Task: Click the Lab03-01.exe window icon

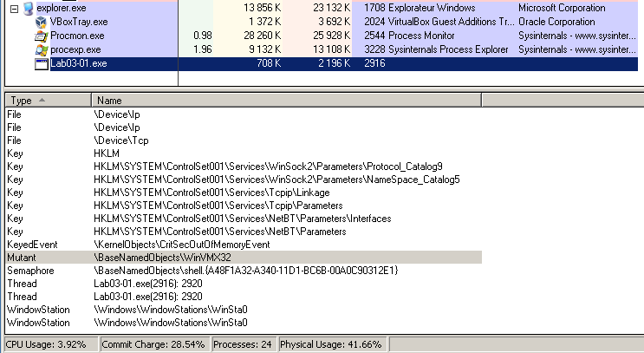Action: [x=41, y=64]
